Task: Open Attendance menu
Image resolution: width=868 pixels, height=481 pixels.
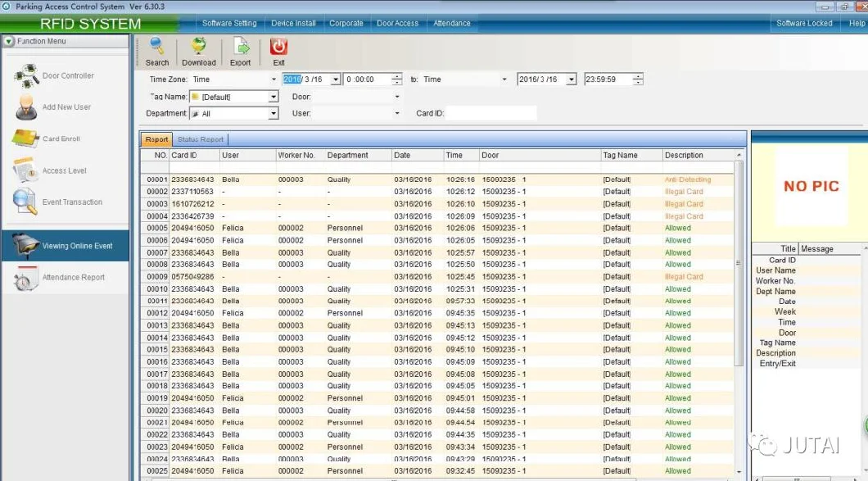Action: pyautogui.click(x=452, y=23)
